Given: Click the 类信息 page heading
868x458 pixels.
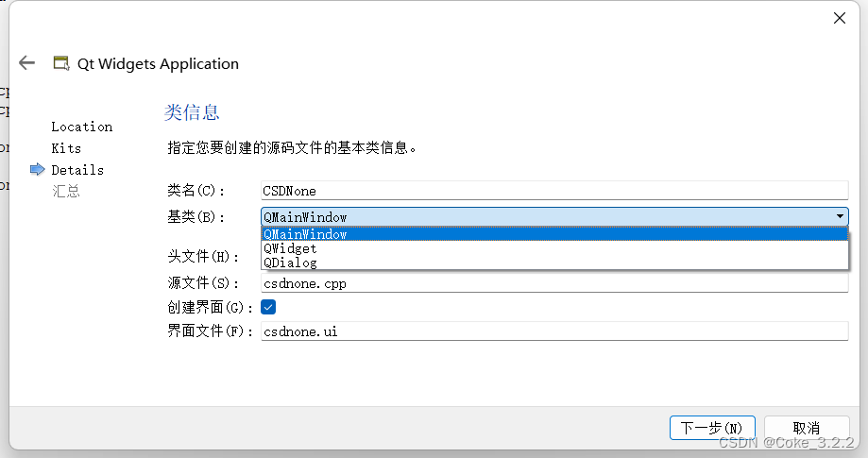Looking at the screenshot, I should (x=192, y=112).
